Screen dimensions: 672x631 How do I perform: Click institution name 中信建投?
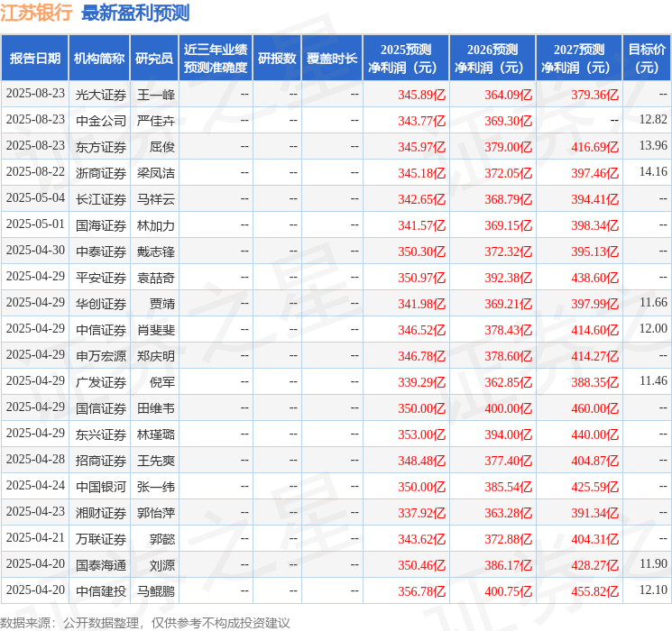tap(101, 590)
